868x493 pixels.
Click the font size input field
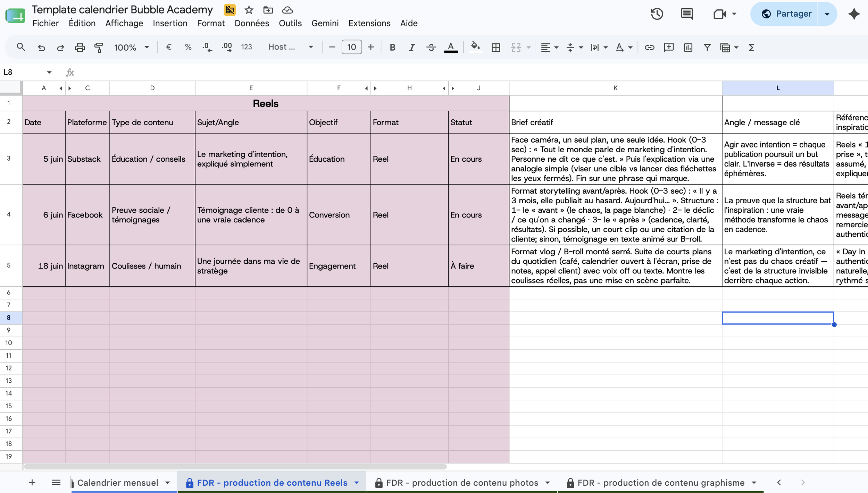tap(352, 47)
